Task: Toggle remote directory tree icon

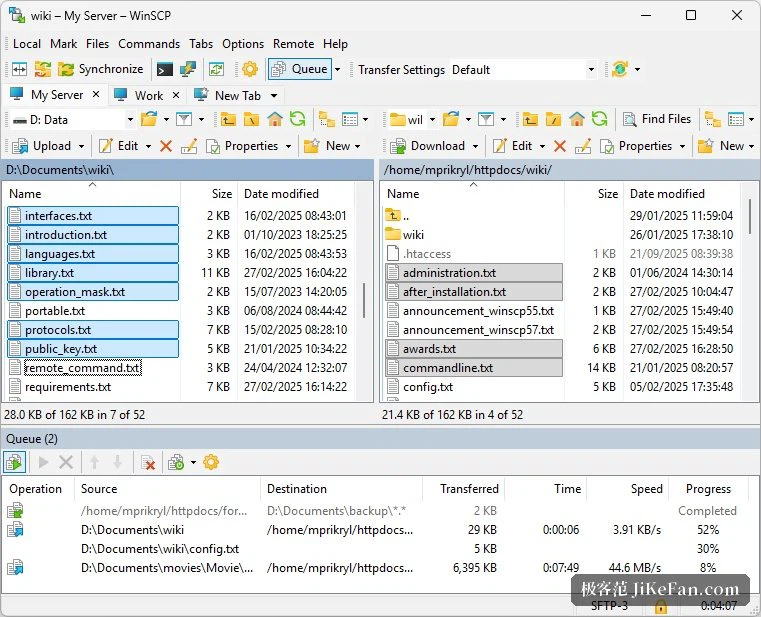Action: click(x=712, y=119)
